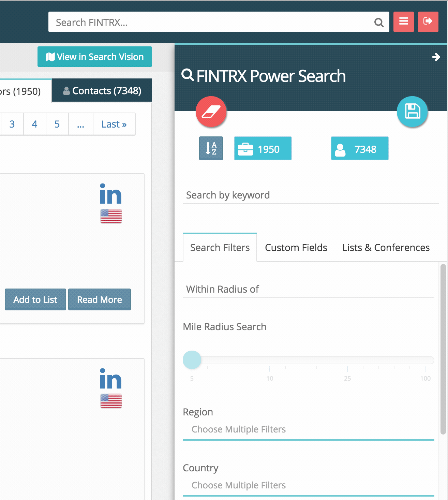
Task: Clear filters with the red eraser button
Action: tap(211, 112)
